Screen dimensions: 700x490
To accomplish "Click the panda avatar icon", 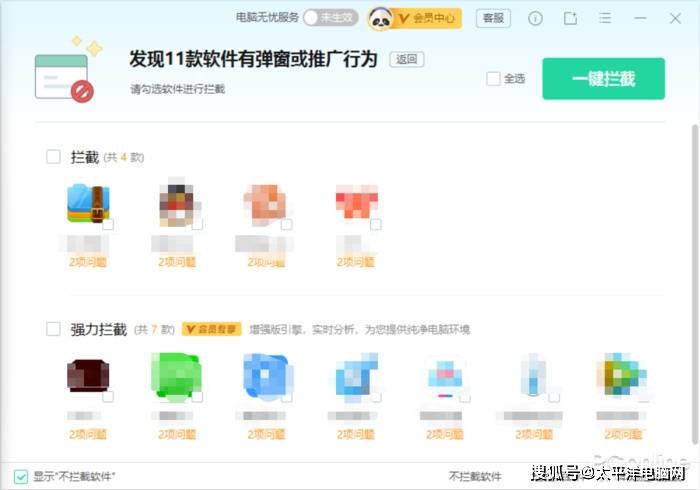I will 380,18.
